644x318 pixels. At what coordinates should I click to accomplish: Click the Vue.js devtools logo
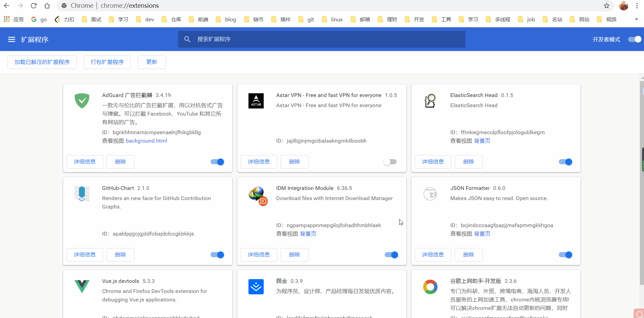pyautogui.click(x=82, y=287)
